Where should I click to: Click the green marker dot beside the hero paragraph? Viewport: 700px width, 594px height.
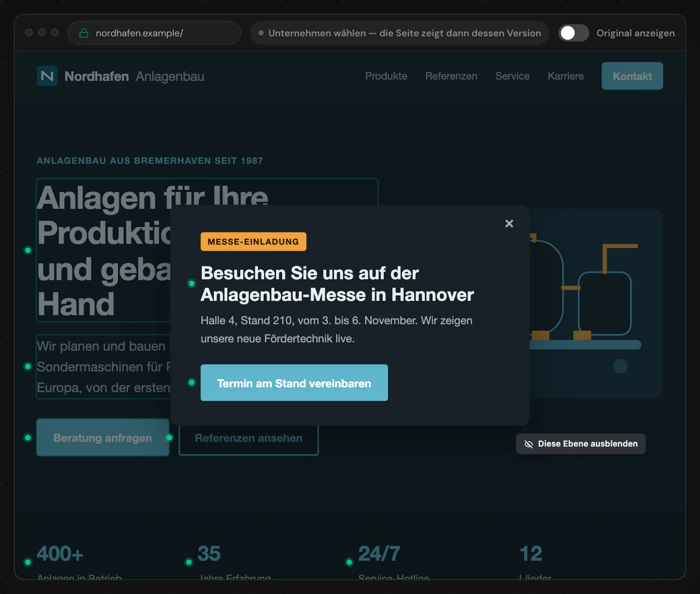(x=28, y=366)
